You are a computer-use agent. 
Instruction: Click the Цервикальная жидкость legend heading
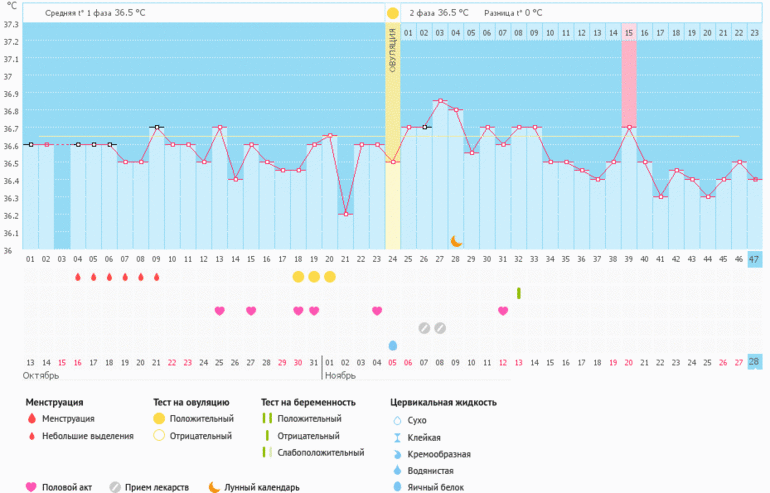point(443,402)
